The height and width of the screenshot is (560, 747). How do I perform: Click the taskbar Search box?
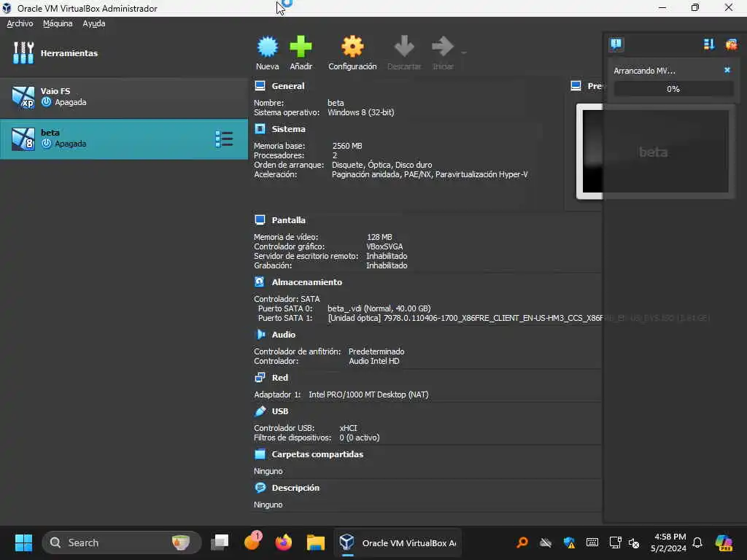(122, 542)
